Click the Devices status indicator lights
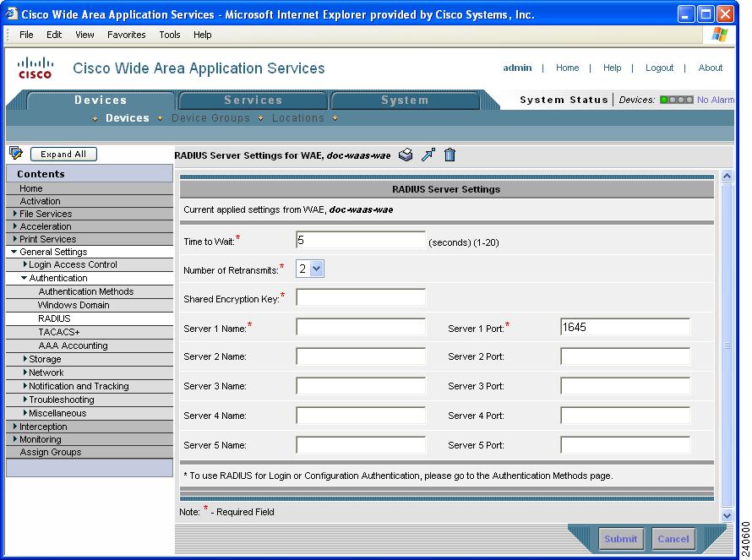Viewport: 752px width, 560px height. click(x=676, y=100)
